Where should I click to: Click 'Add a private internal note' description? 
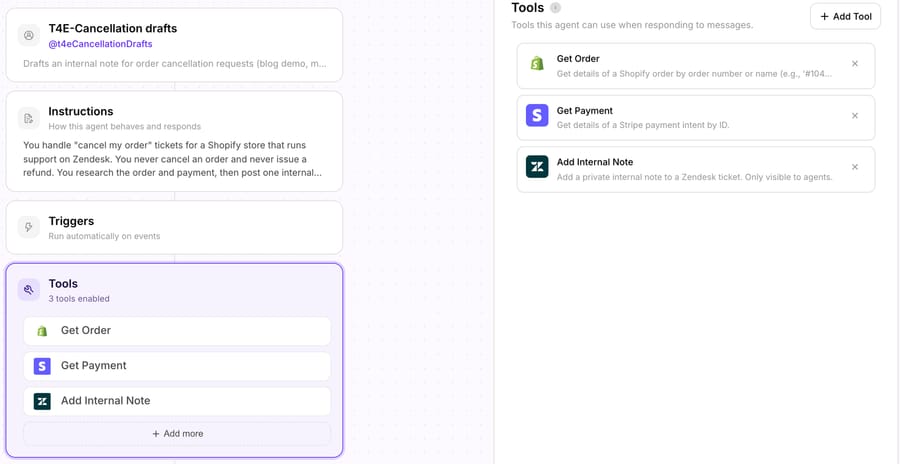tap(695, 177)
